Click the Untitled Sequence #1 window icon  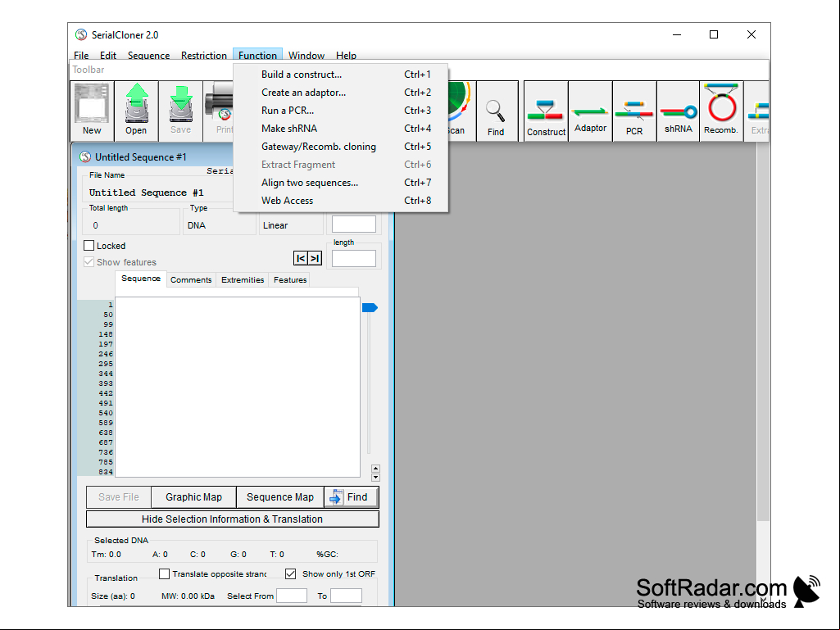[85, 157]
